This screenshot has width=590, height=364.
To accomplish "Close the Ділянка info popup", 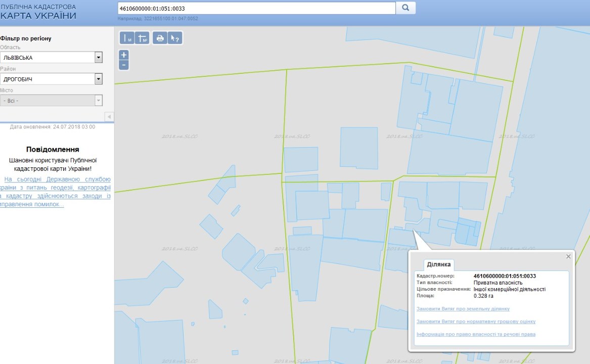I will click(x=568, y=257).
